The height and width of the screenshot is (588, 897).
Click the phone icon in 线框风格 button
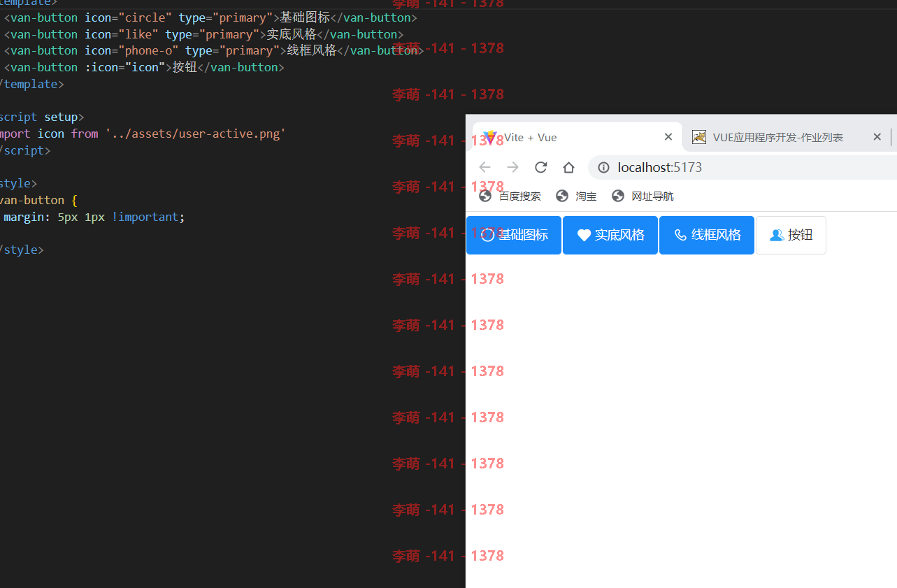pos(680,236)
